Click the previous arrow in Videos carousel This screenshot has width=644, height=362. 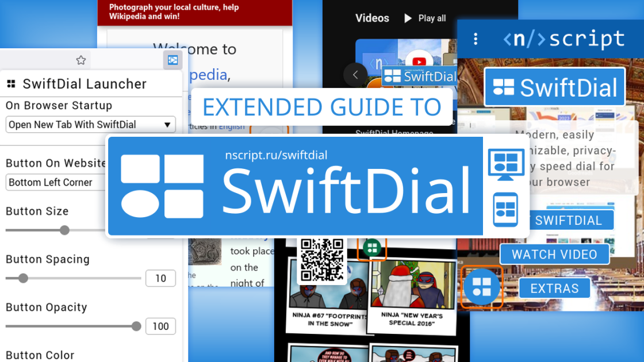[355, 75]
